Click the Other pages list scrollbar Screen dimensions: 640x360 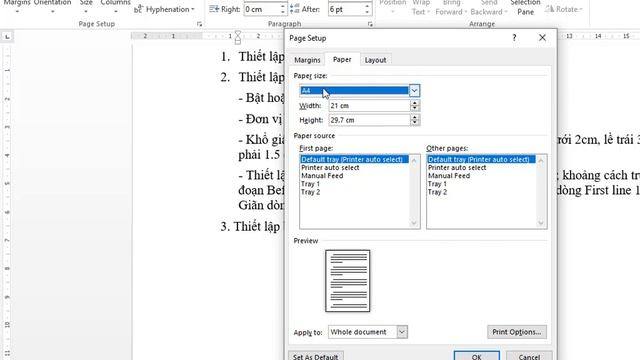coord(541,191)
